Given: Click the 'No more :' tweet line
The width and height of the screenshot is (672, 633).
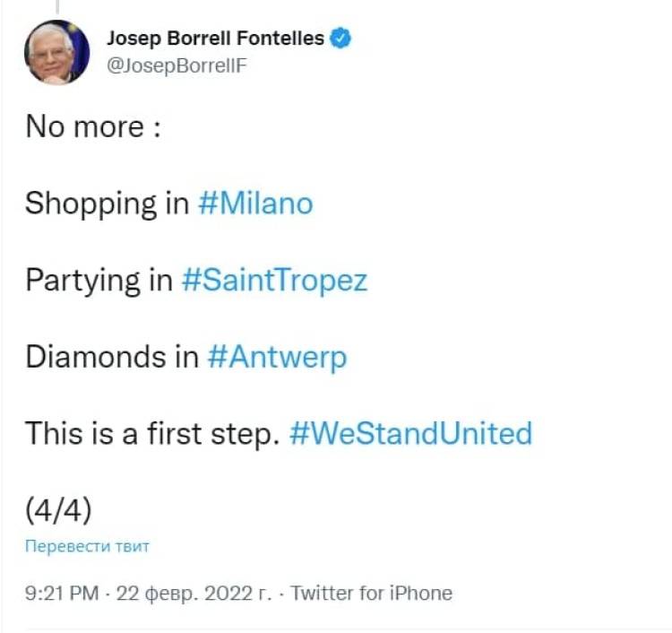Looking at the screenshot, I should click(x=92, y=126).
